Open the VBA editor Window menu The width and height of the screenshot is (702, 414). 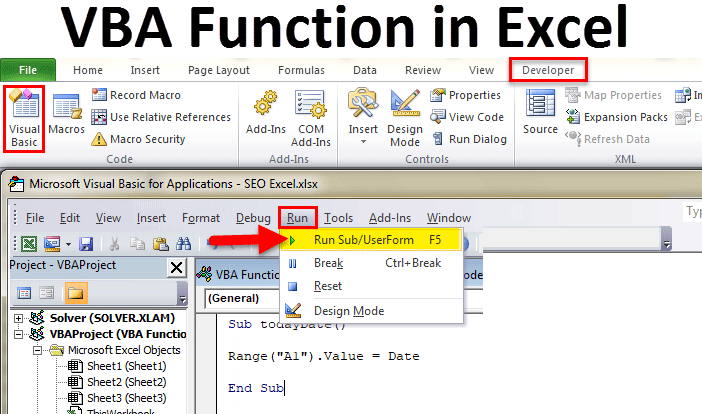(449, 218)
